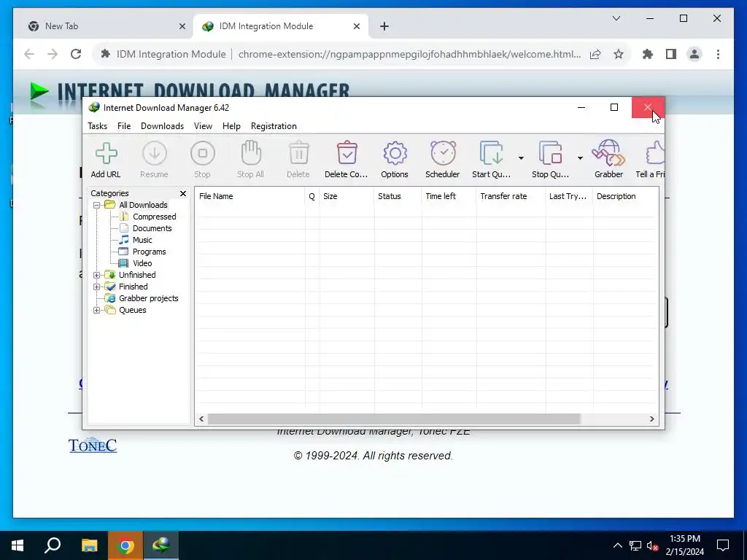Open a new Chrome tab

click(x=384, y=27)
